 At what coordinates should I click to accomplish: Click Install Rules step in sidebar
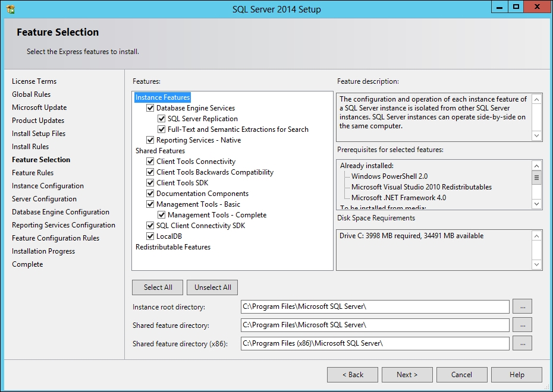pyautogui.click(x=30, y=147)
